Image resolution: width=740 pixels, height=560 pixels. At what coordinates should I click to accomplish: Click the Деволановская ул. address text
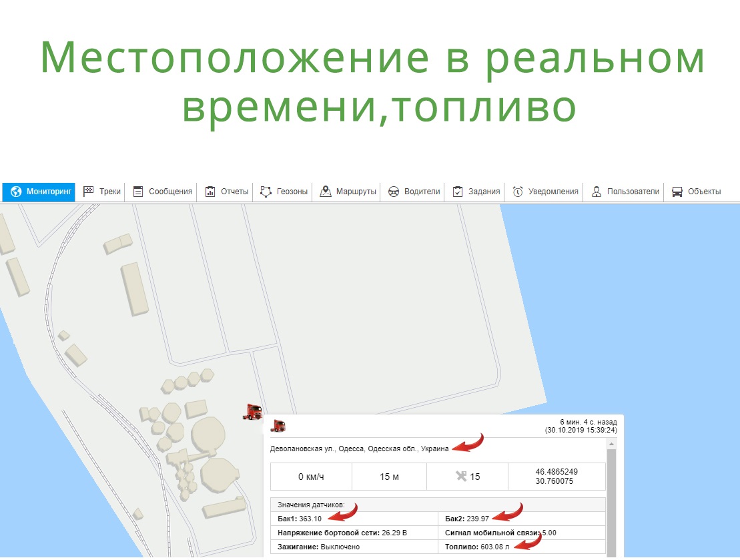[359, 449]
